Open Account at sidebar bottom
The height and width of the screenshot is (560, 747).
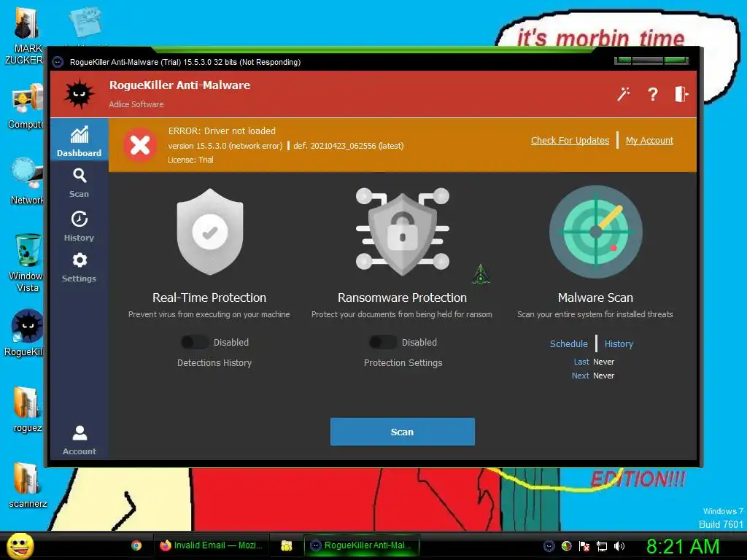pyautogui.click(x=79, y=440)
